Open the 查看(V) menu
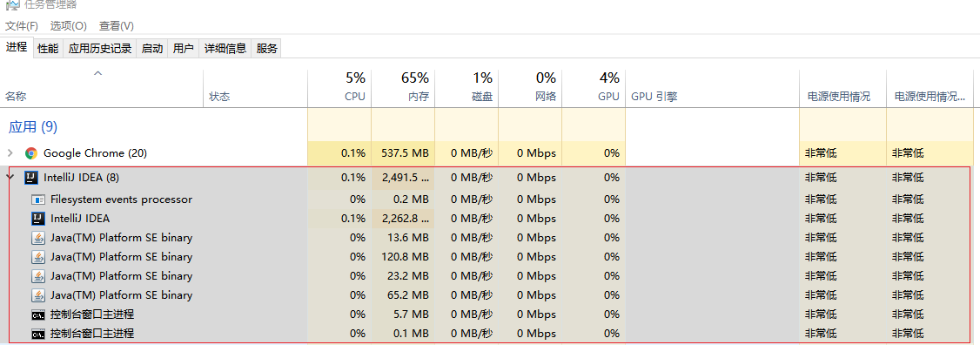 tap(117, 25)
